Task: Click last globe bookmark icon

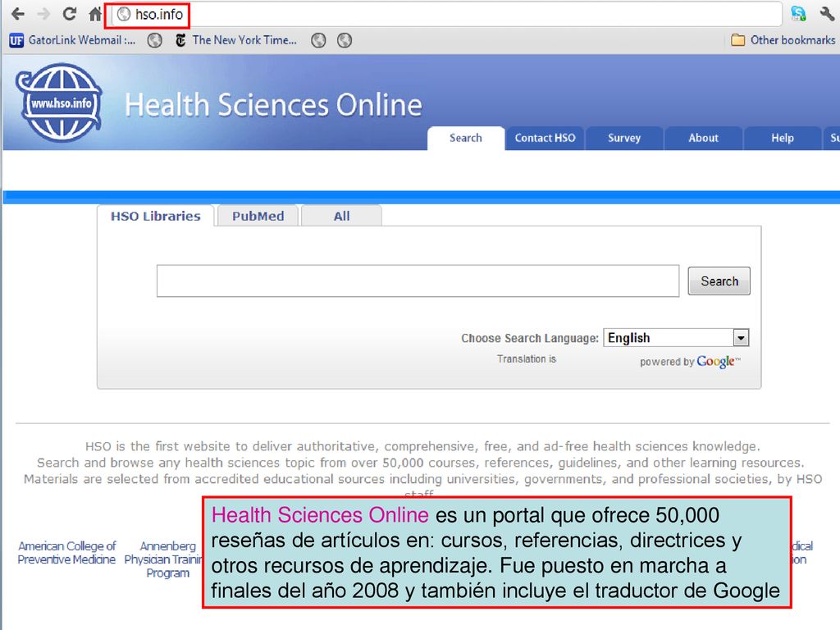Action: [x=345, y=40]
